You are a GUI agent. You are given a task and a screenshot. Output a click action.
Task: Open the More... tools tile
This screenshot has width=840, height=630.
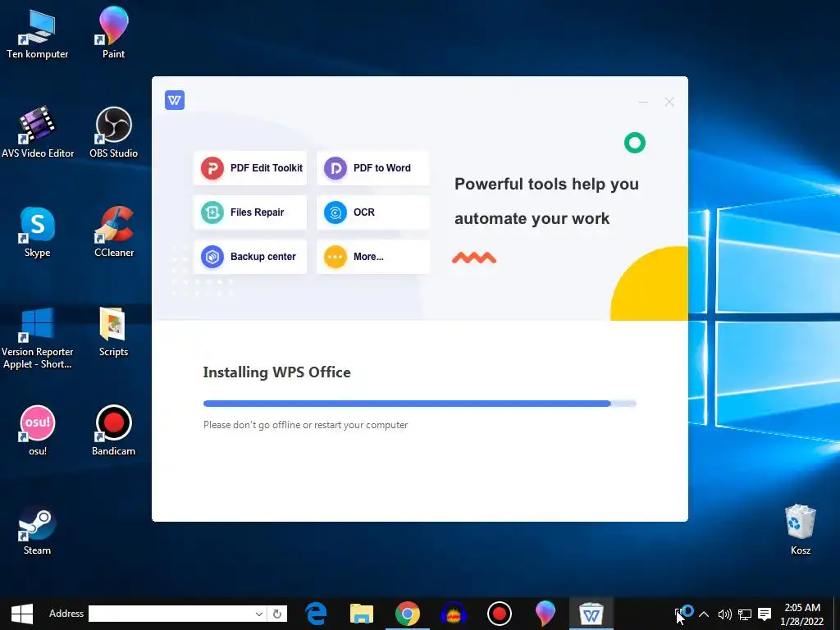[x=373, y=257]
